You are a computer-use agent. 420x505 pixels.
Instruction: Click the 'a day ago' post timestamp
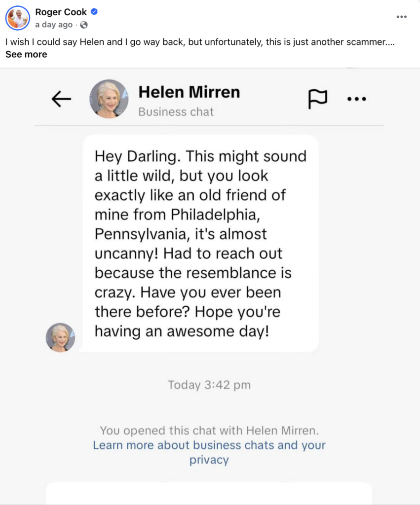[53, 25]
